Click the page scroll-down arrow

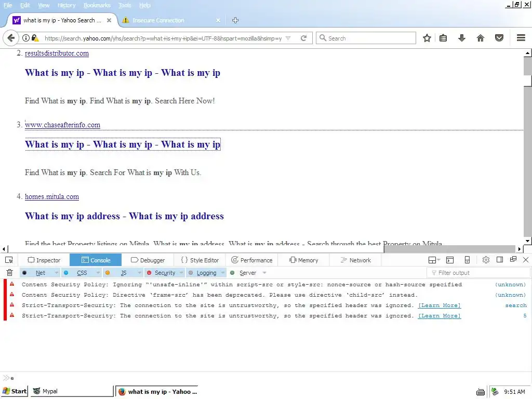[528, 241]
